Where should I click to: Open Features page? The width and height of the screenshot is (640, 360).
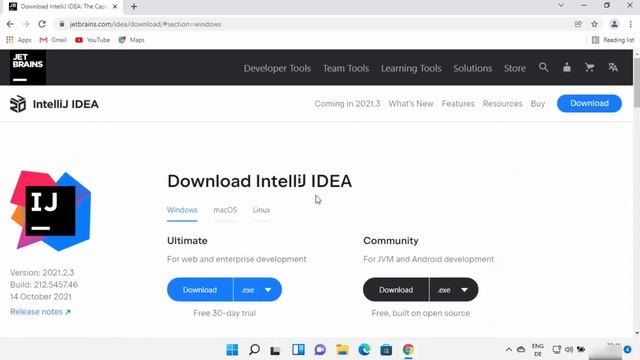(x=458, y=104)
